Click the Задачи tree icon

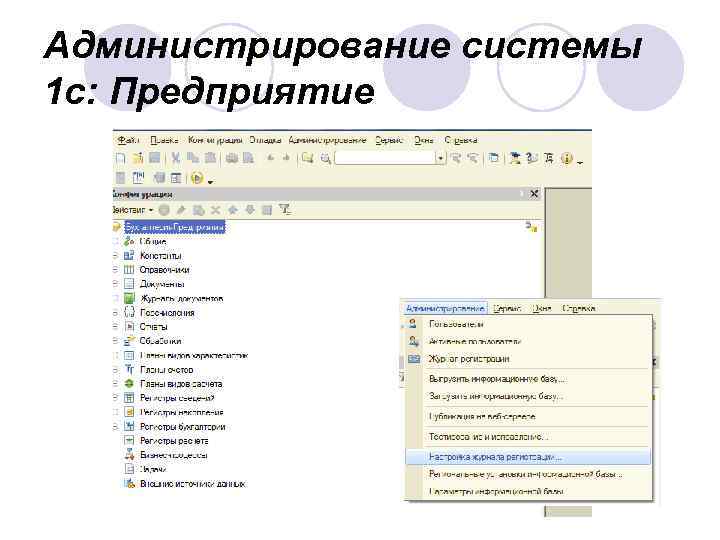click(129, 469)
